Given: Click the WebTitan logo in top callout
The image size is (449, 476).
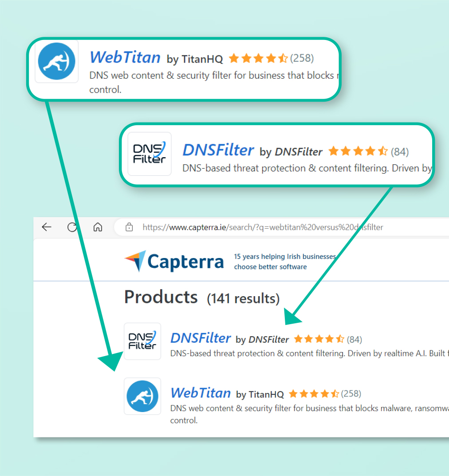Looking at the screenshot, I should click(x=57, y=61).
